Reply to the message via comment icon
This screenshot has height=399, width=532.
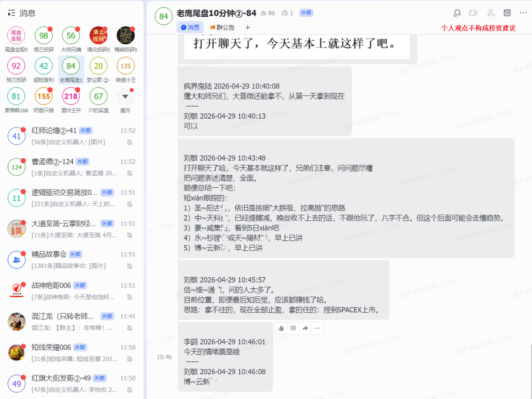click(293, 328)
